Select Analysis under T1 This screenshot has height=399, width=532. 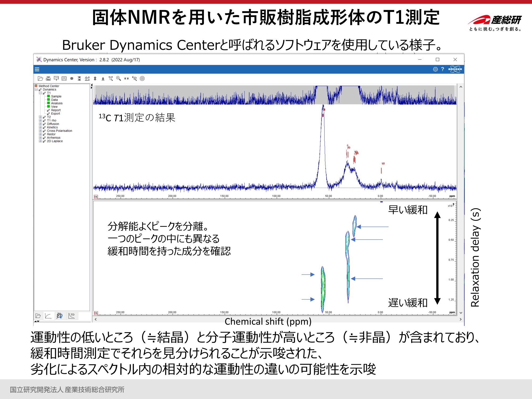pyautogui.click(x=57, y=103)
